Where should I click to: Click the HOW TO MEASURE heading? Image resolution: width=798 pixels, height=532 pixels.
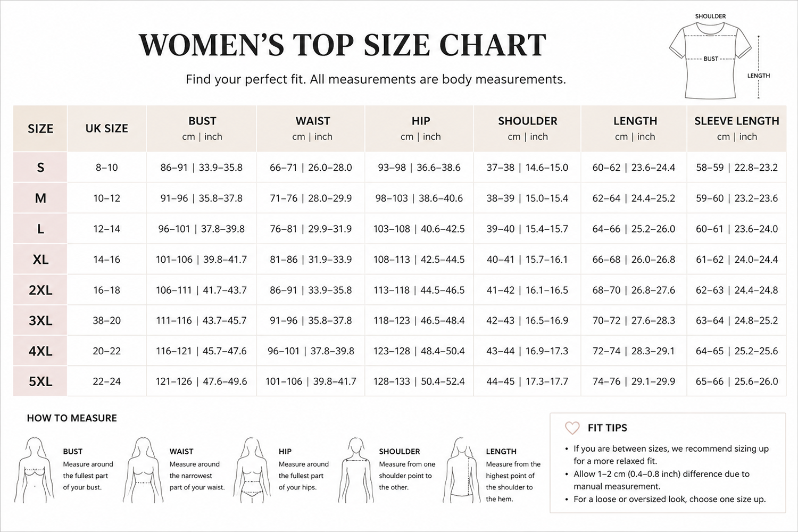click(x=72, y=418)
